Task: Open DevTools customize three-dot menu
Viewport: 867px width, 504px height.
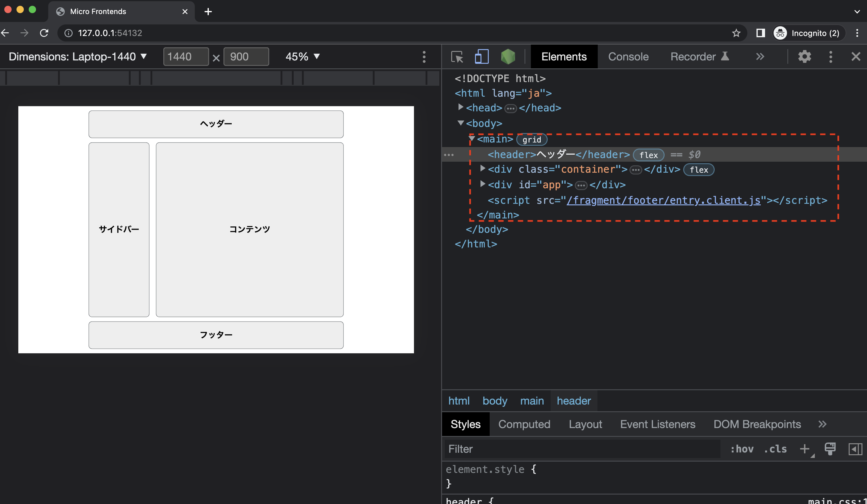Action: (831, 57)
